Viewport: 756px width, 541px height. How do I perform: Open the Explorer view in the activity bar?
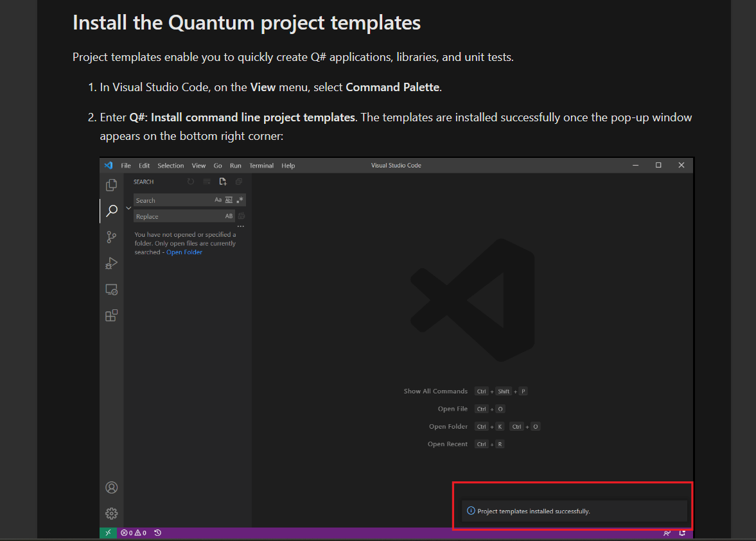111,185
